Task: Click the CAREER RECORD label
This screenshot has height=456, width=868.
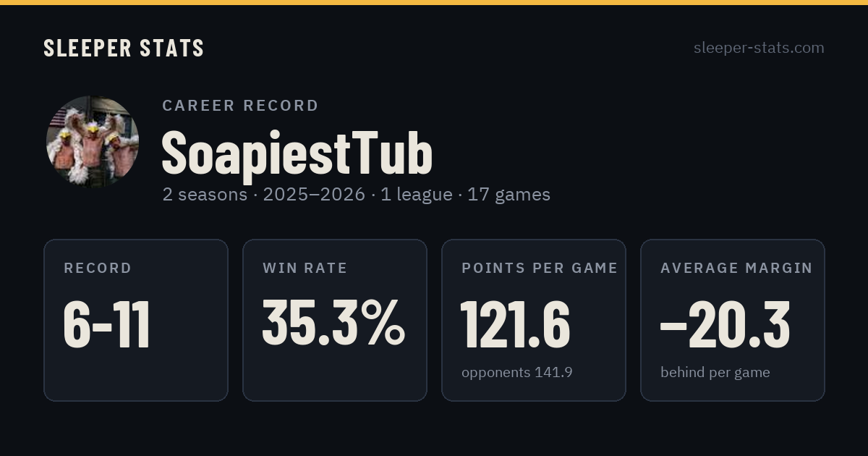Action: pos(240,106)
